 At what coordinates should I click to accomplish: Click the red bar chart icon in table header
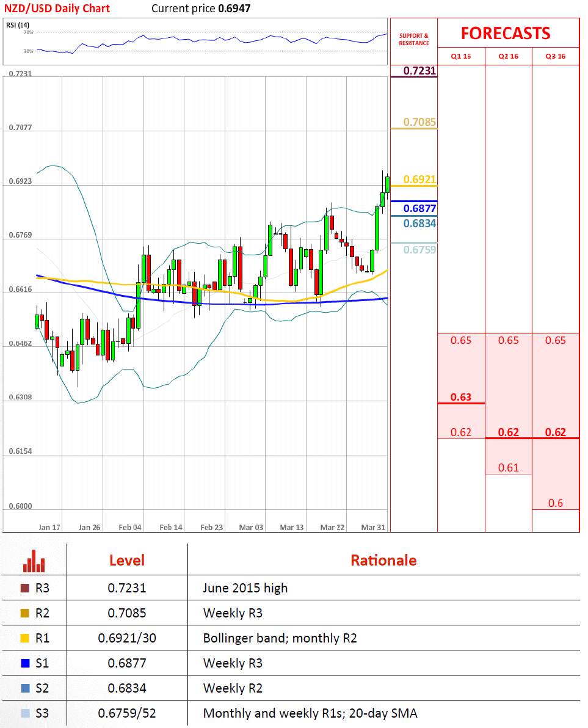click(34, 561)
